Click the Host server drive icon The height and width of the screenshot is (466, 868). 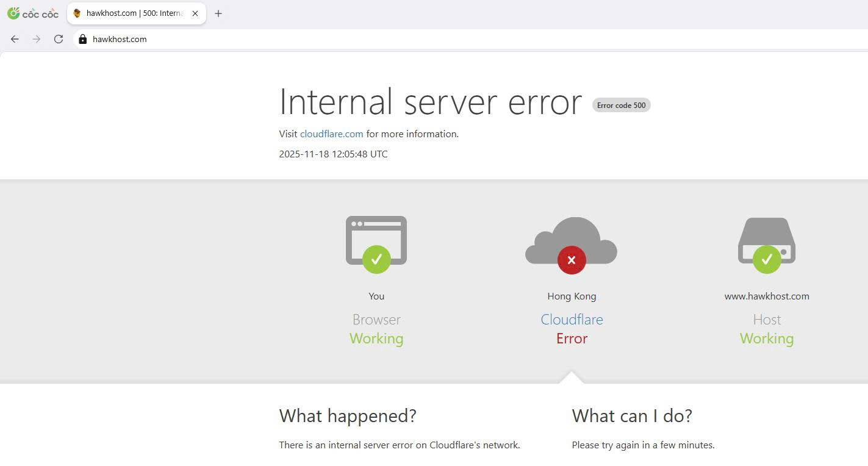tap(767, 235)
